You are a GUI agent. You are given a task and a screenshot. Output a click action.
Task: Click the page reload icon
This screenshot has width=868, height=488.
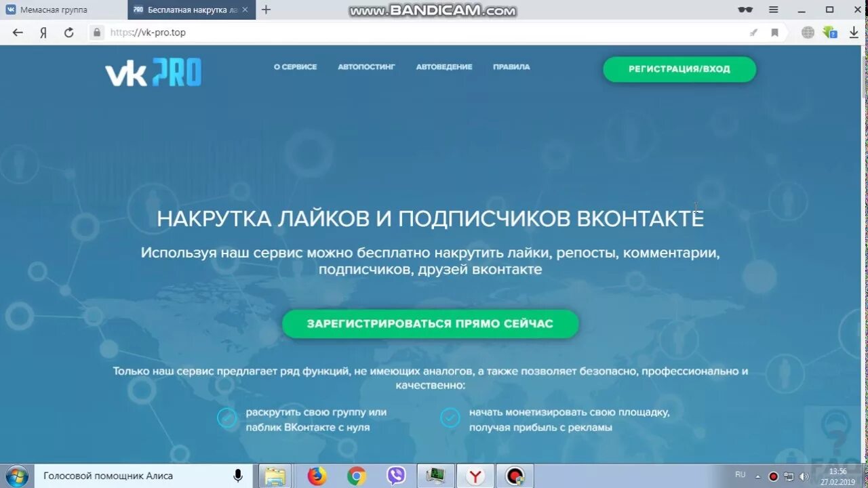[68, 32]
